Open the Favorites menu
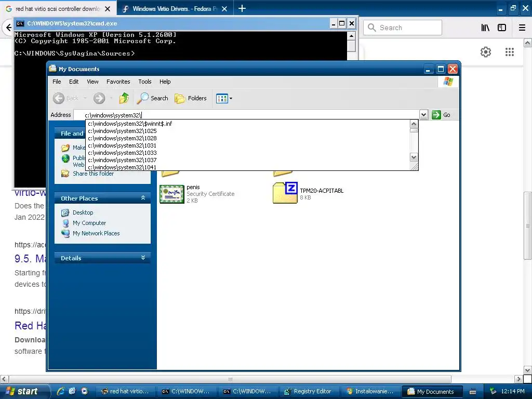The height and width of the screenshot is (399, 532). click(x=118, y=82)
